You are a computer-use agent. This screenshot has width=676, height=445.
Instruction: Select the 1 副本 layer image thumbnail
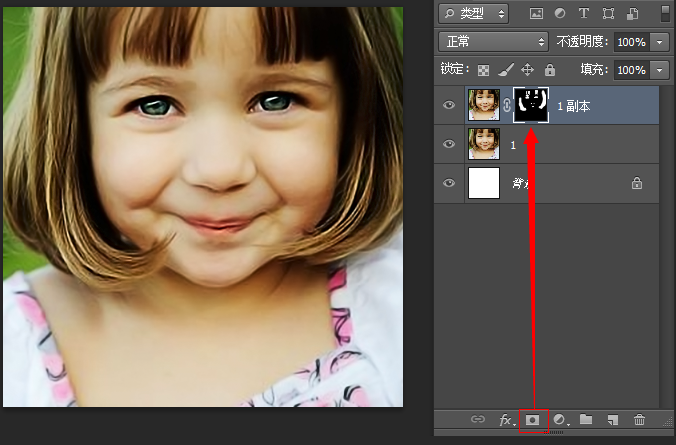click(x=484, y=105)
